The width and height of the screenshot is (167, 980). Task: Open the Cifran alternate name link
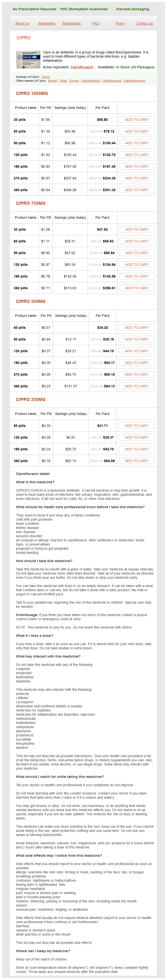(x=63, y=81)
